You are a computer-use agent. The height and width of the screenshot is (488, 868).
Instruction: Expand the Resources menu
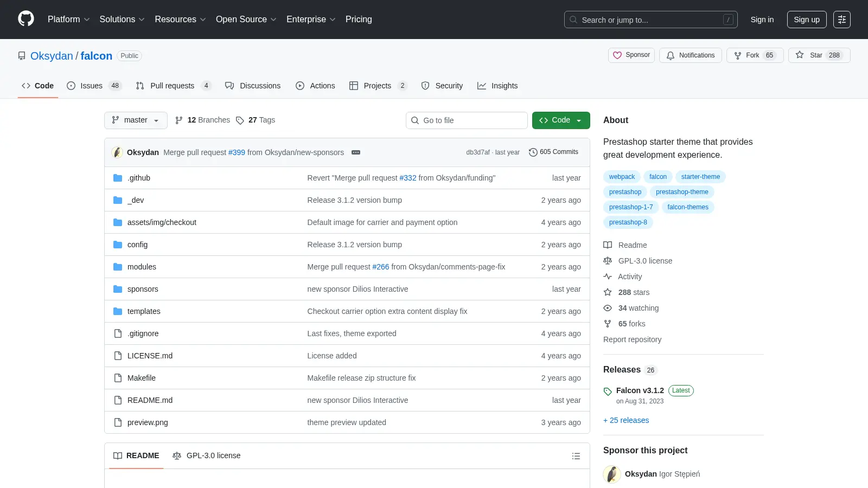(x=180, y=20)
